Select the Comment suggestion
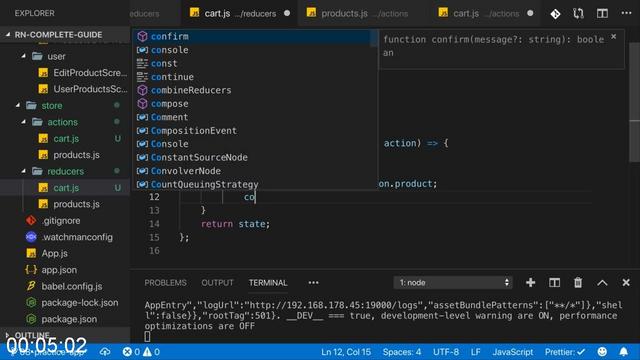 [x=255, y=117]
